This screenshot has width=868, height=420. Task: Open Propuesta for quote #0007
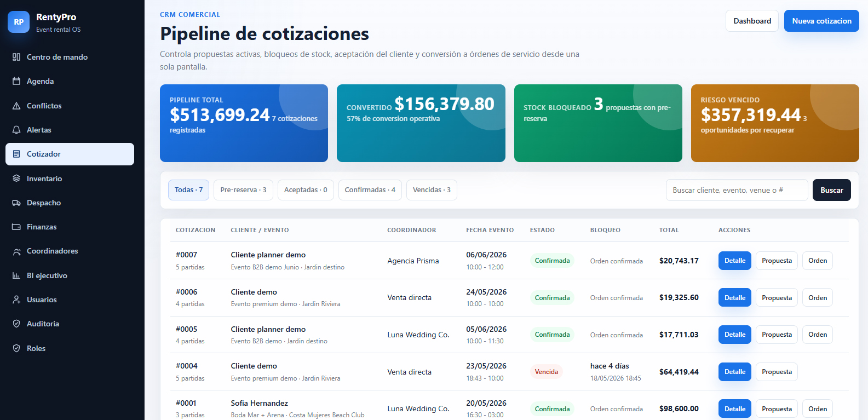(777, 261)
